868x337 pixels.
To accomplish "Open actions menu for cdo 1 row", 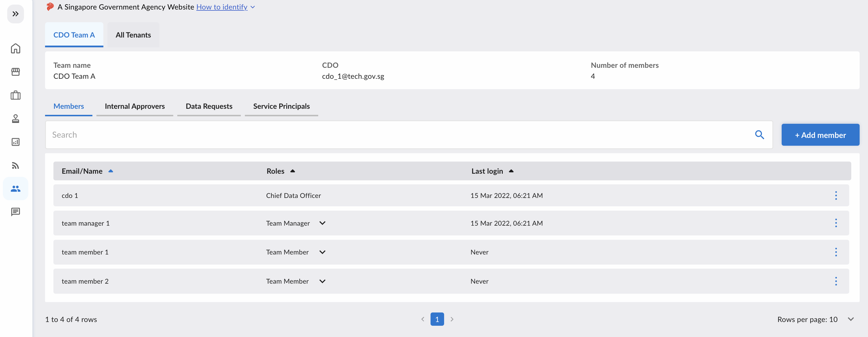I will [x=836, y=196].
